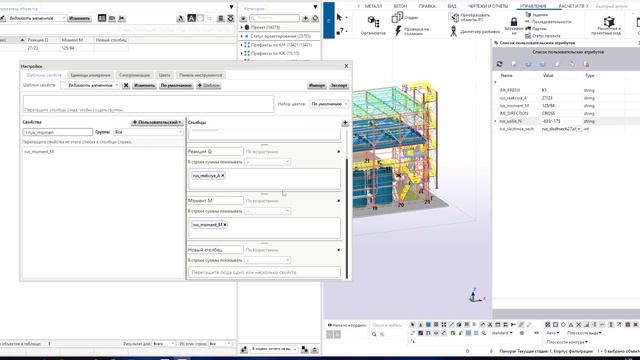Run Проверка на коллизии clash check
The width and height of the screenshot is (640, 360).
coord(411,31)
